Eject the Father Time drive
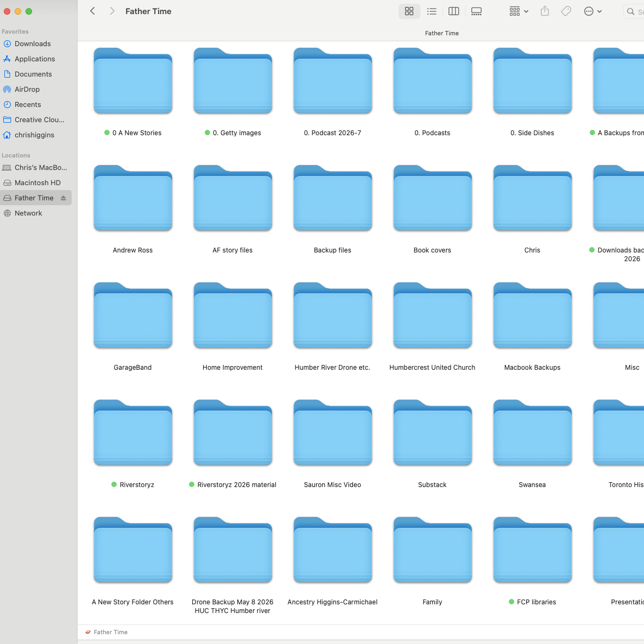The image size is (644, 644). tap(63, 198)
